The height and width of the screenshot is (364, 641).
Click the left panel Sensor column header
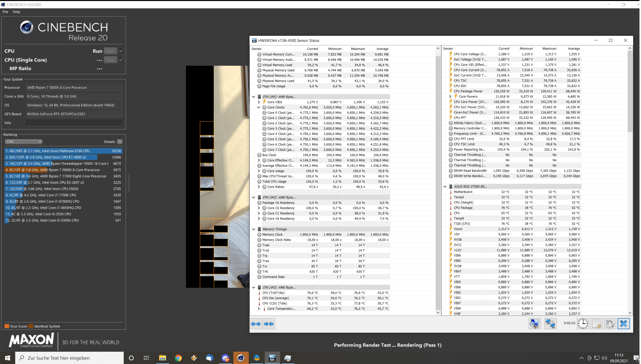pos(273,49)
